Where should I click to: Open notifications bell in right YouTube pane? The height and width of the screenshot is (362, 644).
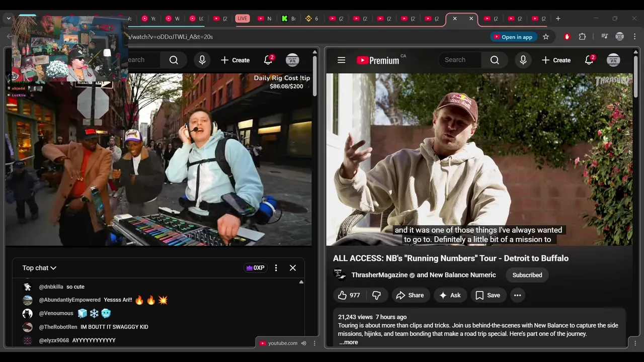pos(589,60)
